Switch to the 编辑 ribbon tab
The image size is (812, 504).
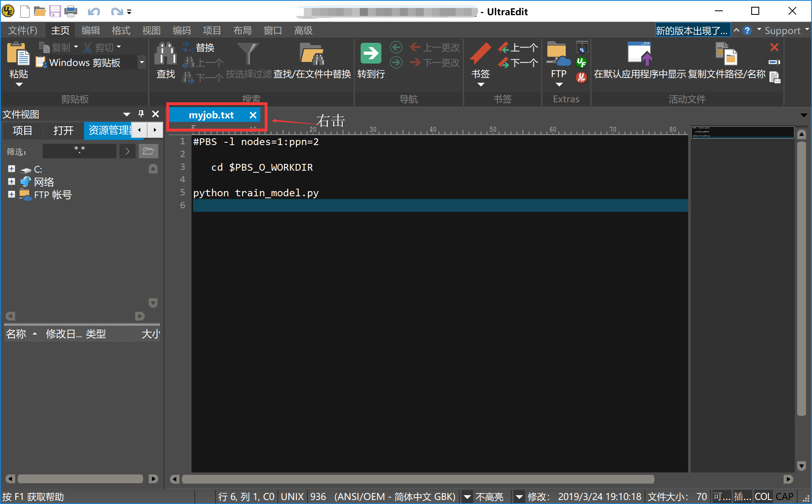pyautogui.click(x=91, y=30)
